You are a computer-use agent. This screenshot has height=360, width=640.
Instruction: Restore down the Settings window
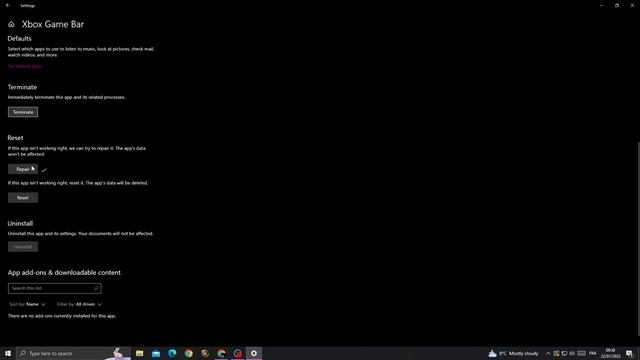[617, 5]
